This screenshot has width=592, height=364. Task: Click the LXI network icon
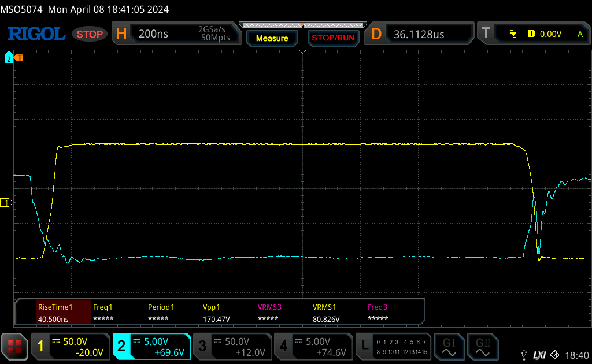click(x=539, y=355)
